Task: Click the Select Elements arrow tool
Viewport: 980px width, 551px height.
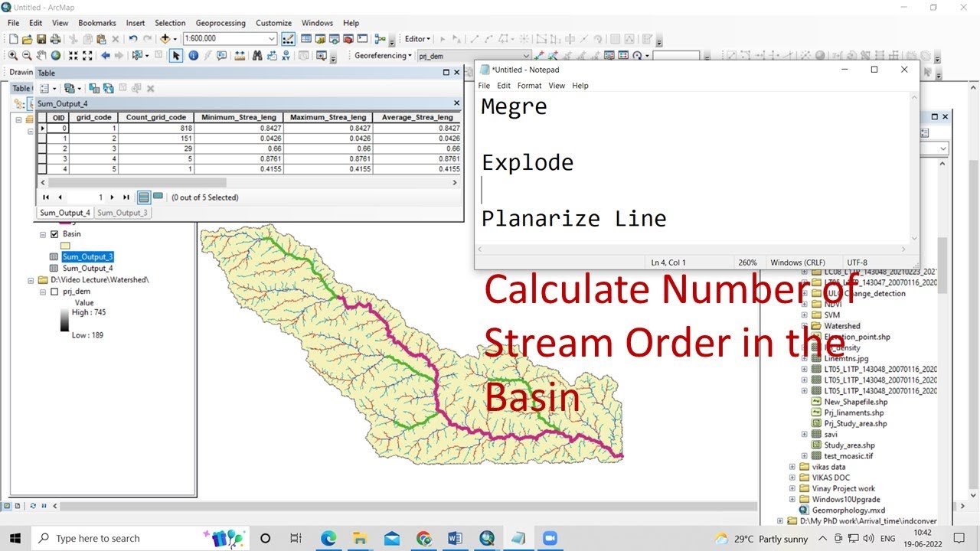Action: [176, 55]
